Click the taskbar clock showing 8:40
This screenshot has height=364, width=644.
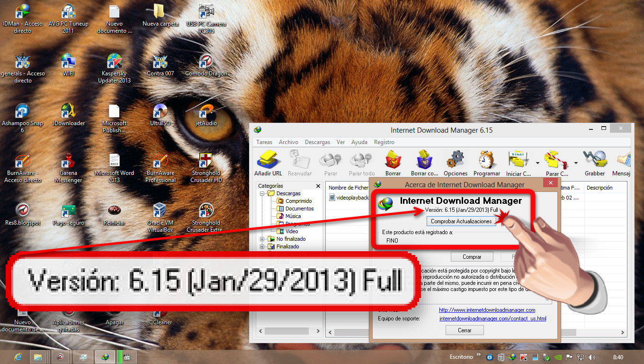point(618,356)
